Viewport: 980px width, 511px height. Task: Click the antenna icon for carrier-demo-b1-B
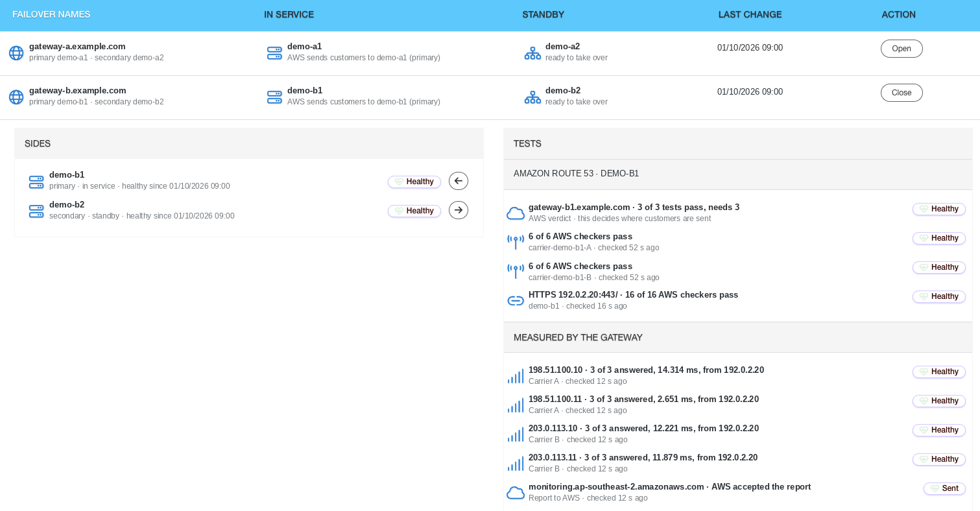516,272
